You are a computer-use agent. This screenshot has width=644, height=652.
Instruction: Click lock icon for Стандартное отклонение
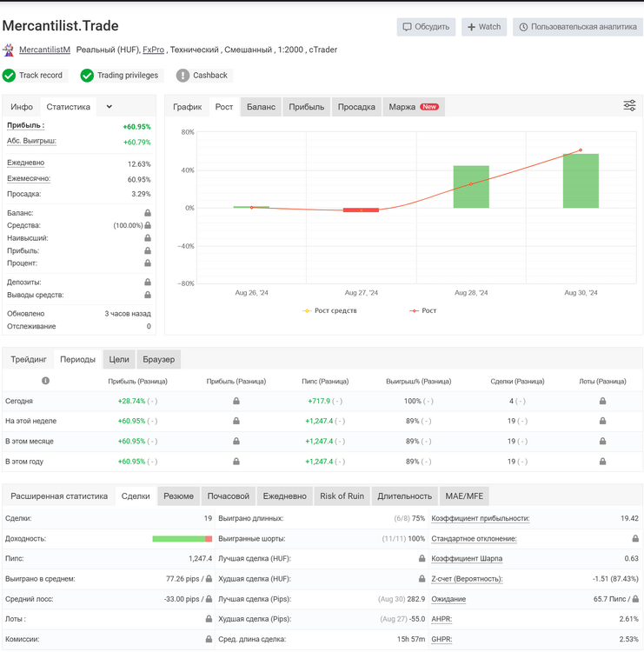635,539
